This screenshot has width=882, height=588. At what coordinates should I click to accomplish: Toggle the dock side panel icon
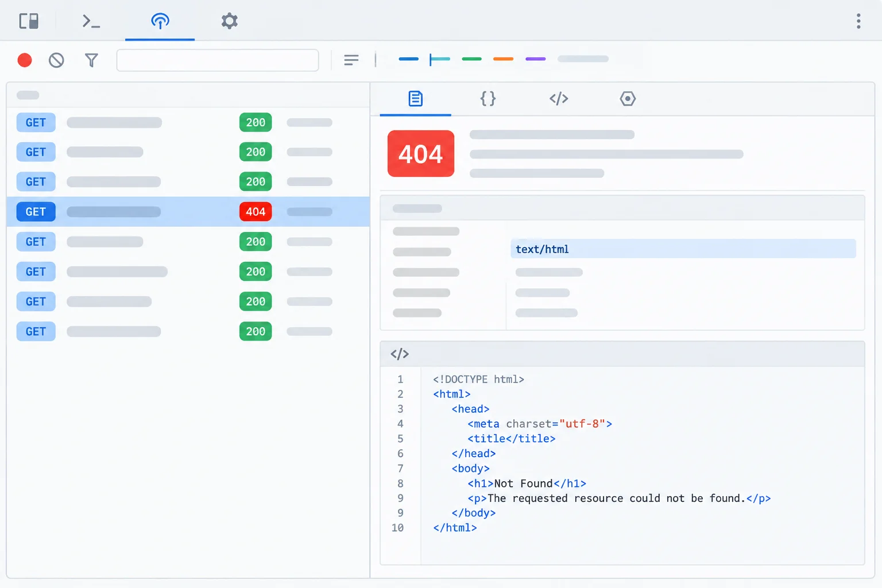[29, 21]
